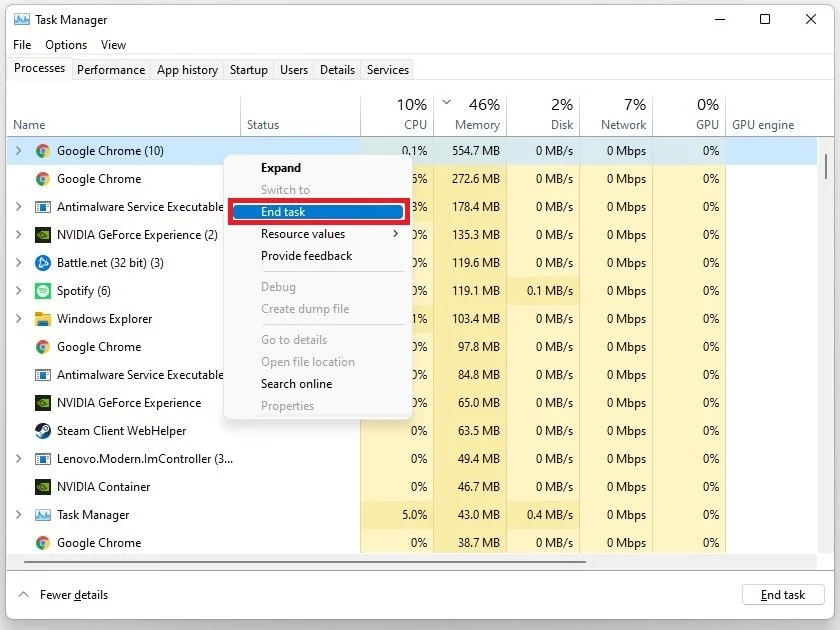
Task: Click the Battle.net (32 bit) icon
Action: coord(43,263)
